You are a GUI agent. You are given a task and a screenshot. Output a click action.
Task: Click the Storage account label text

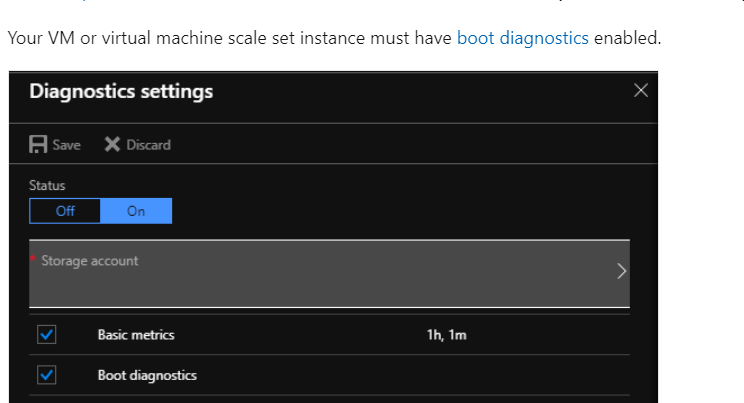[x=90, y=261]
